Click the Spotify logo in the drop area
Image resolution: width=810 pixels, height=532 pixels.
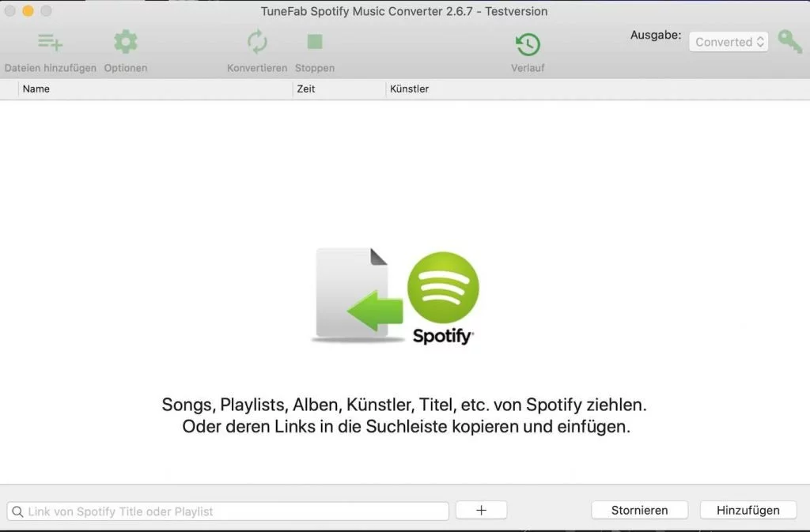[443, 298]
